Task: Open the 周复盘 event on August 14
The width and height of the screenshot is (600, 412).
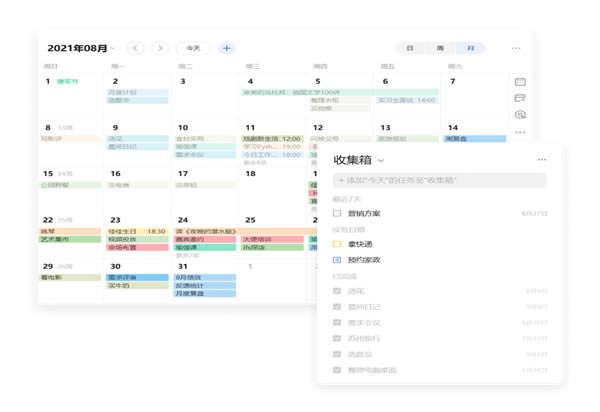Action: (x=475, y=138)
